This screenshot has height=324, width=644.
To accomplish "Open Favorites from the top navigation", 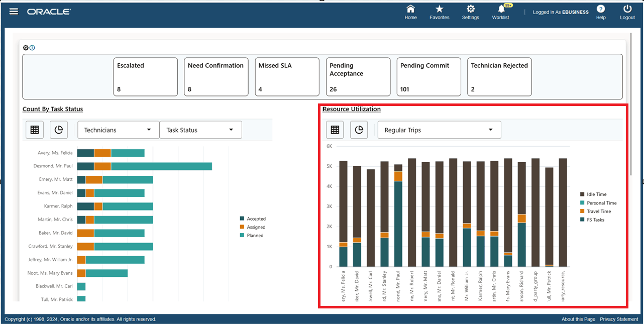I will tap(439, 12).
